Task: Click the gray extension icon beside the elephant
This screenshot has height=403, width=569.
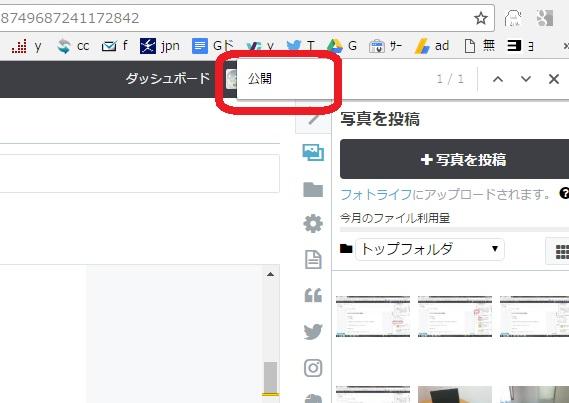Action: click(545, 18)
